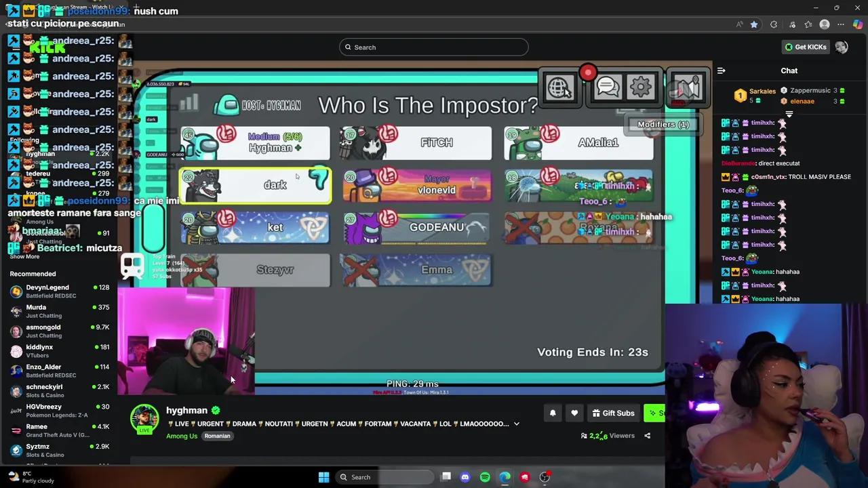This screenshot has width=868, height=488.
Task: Open Syztmz recommended channel
Action: pyautogui.click(x=60, y=450)
